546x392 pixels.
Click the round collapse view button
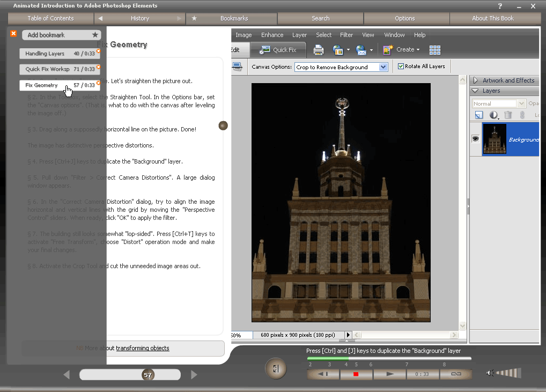click(276, 368)
